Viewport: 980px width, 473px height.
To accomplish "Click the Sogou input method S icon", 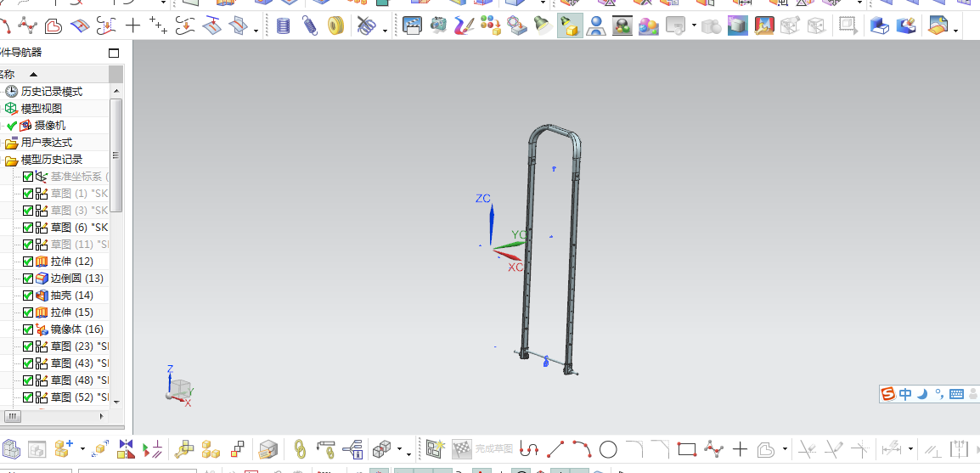I will point(888,394).
